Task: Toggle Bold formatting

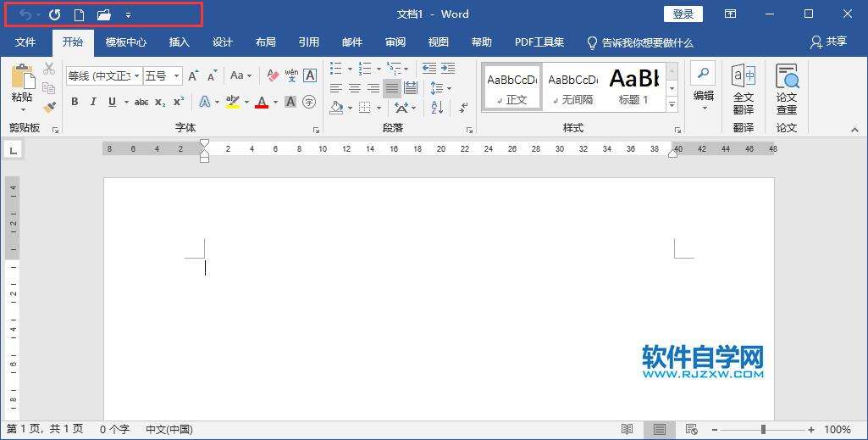Action: click(x=74, y=102)
